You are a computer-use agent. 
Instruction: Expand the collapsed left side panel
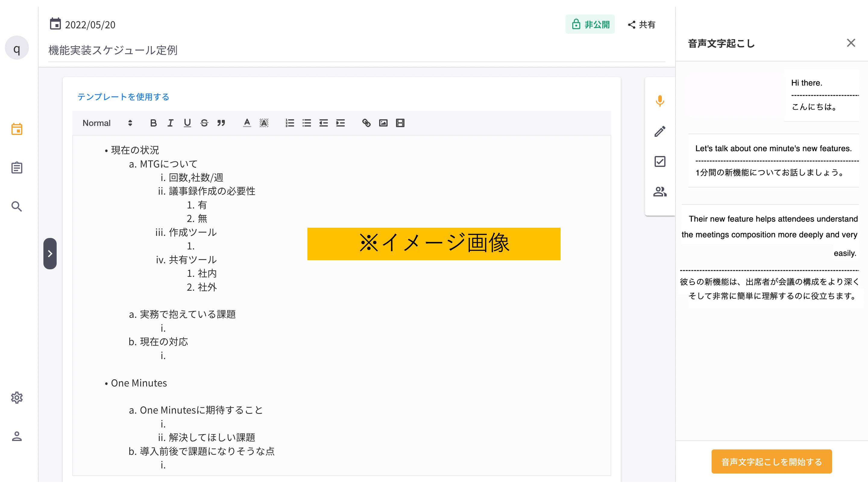click(x=50, y=254)
